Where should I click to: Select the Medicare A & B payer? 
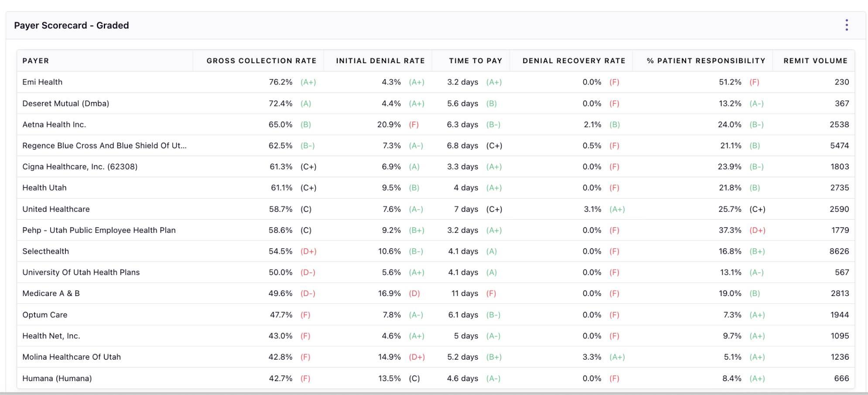tap(51, 293)
